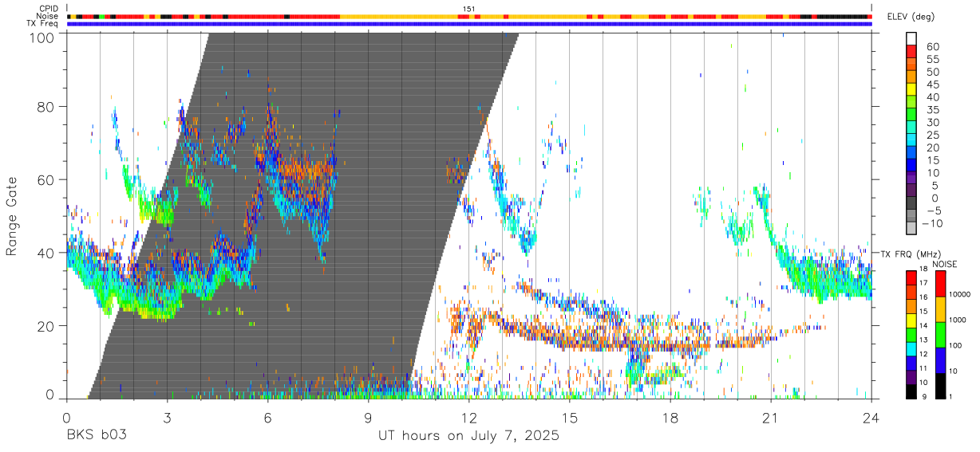Click the CPID row label
The height and width of the screenshot is (452, 980).
(x=48, y=9)
